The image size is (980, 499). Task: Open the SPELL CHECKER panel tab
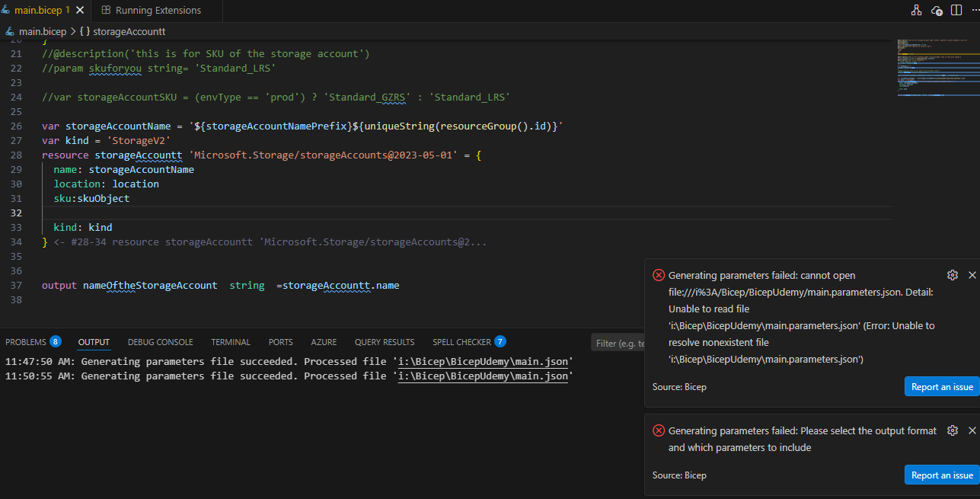coord(469,342)
